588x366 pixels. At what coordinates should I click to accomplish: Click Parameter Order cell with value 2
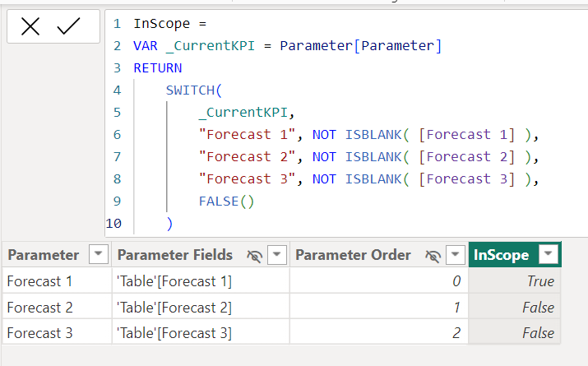(x=379, y=332)
